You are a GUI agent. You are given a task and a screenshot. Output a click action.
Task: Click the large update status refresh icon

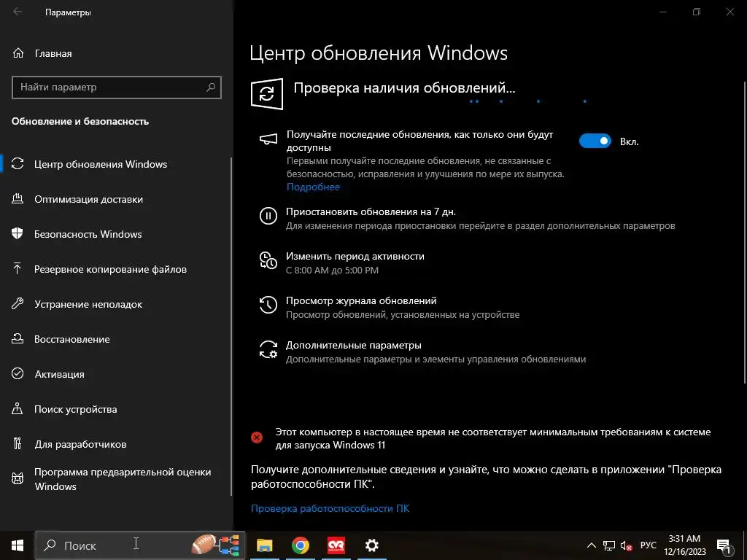(267, 94)
